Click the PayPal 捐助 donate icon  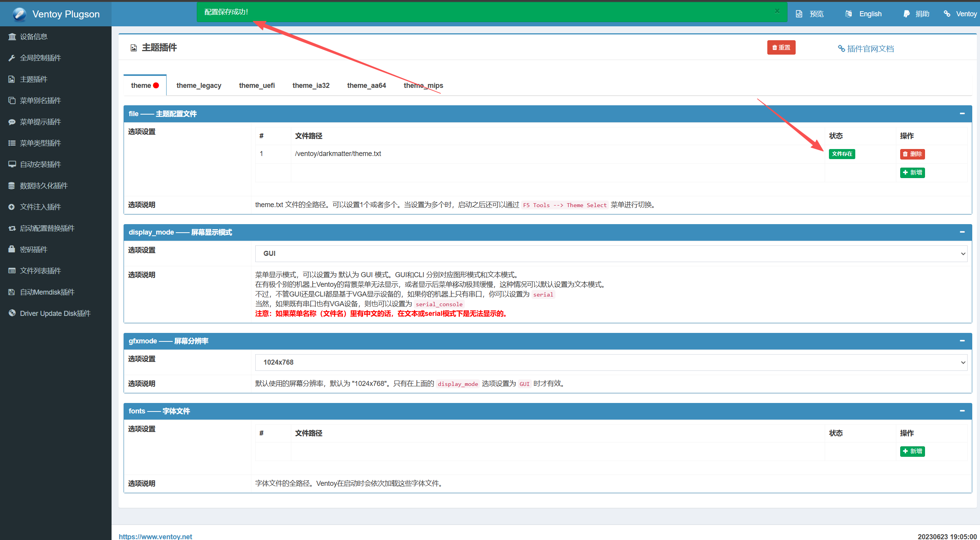coord(906,14)
